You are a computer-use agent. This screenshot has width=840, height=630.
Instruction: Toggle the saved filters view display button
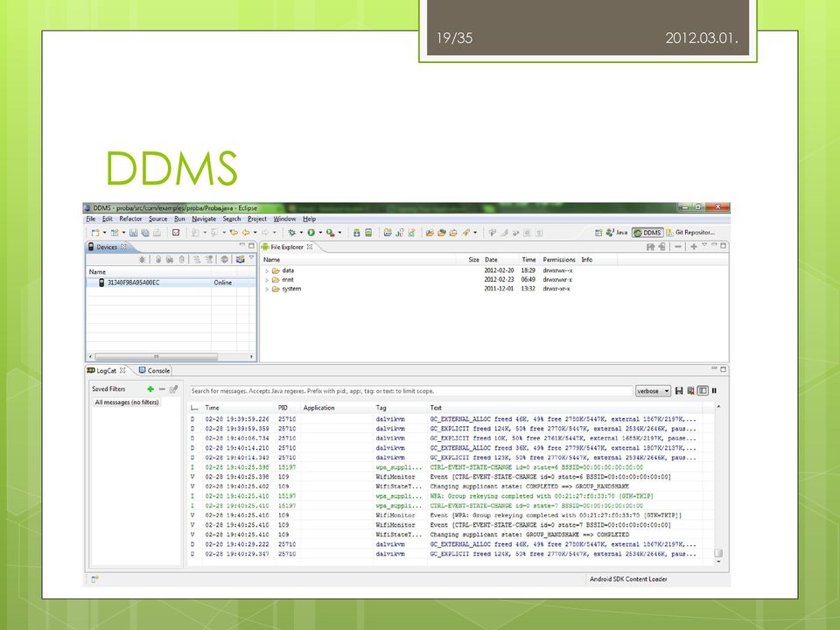[703, 391]
